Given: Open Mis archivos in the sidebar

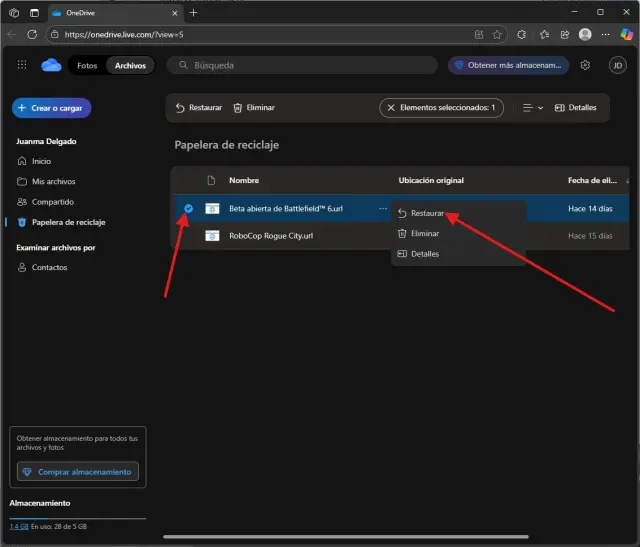Looking at the screenshot, I should (x=53, y=181).
